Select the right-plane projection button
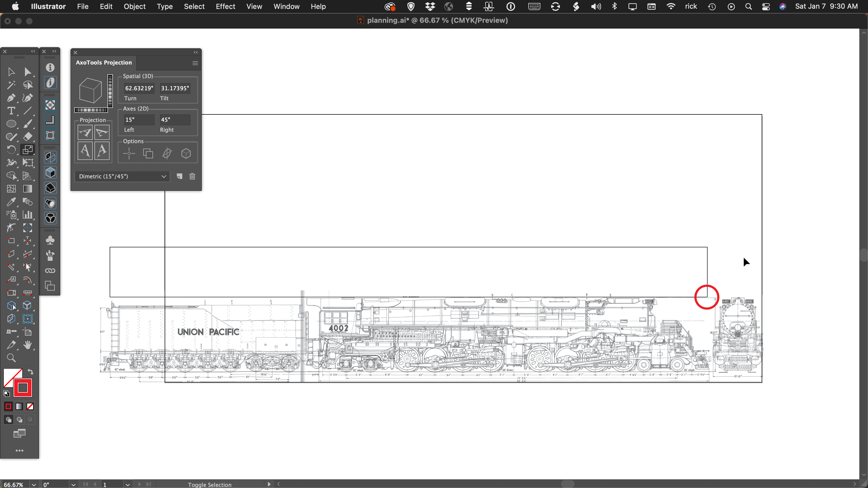Screen dimensions: 868x488 tap(102, 132)
